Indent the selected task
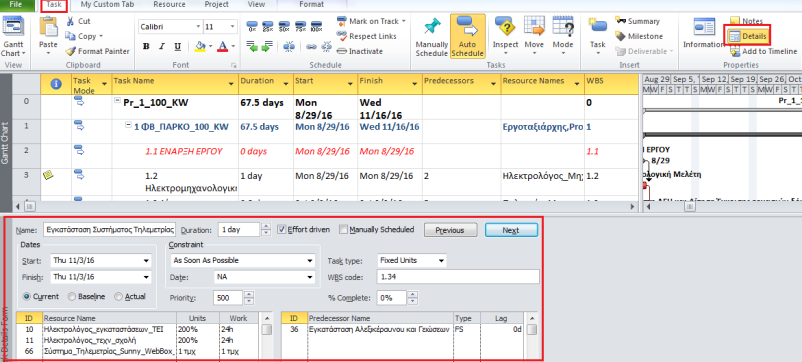 click(x=266, y=47)
